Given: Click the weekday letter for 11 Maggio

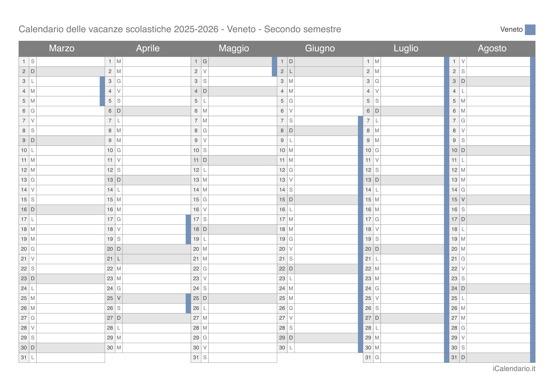Looking at the screenshot, I should coord(205,160).
